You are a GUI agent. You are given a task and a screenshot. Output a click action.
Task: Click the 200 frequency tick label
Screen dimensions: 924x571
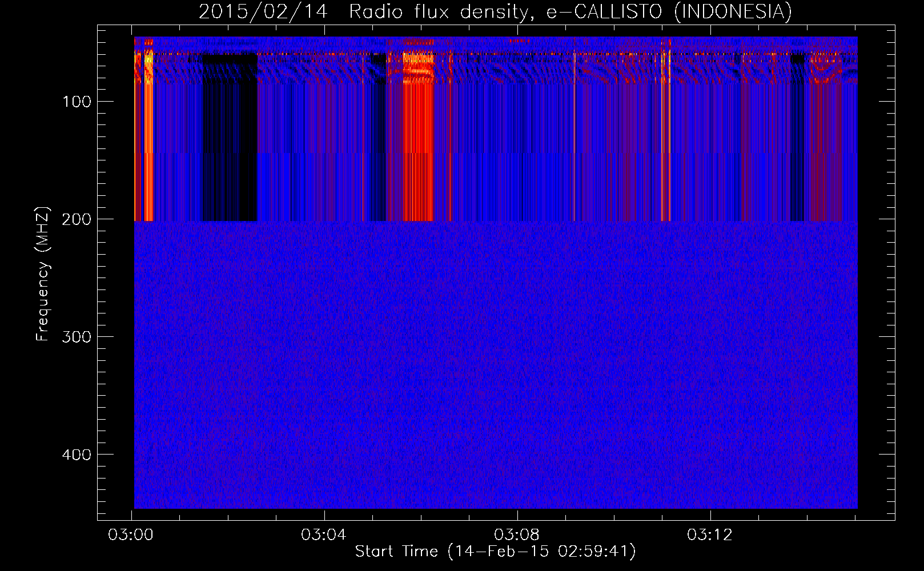click(x=77, y=219)
